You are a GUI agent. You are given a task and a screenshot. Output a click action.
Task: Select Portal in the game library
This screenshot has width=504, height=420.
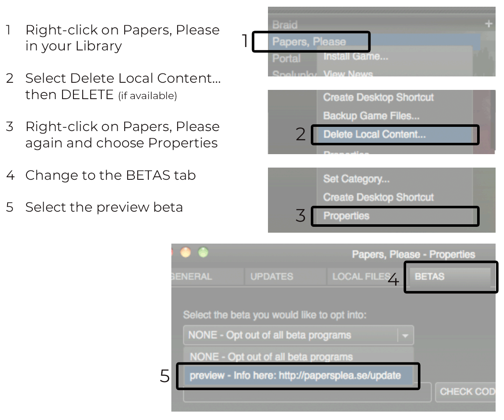tap(286, 58)
